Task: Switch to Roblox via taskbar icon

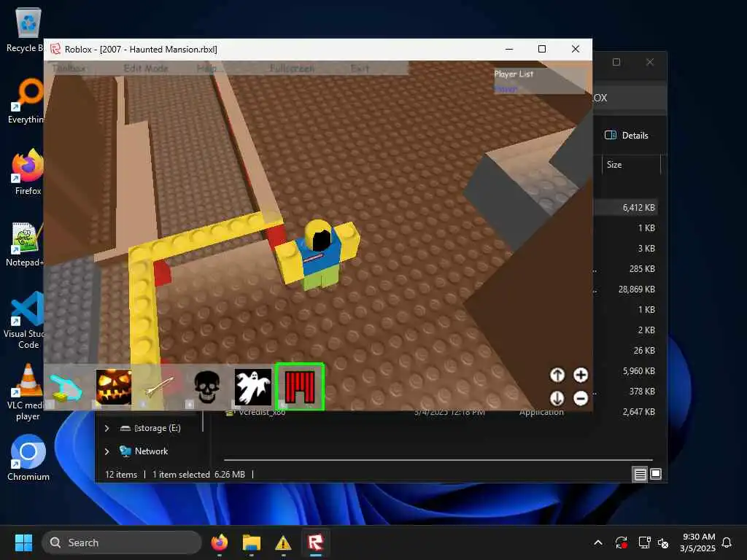Action: 315,542
